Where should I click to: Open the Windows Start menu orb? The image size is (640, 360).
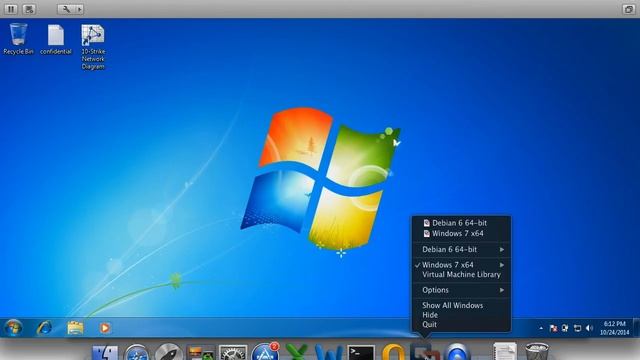point(13,328)
